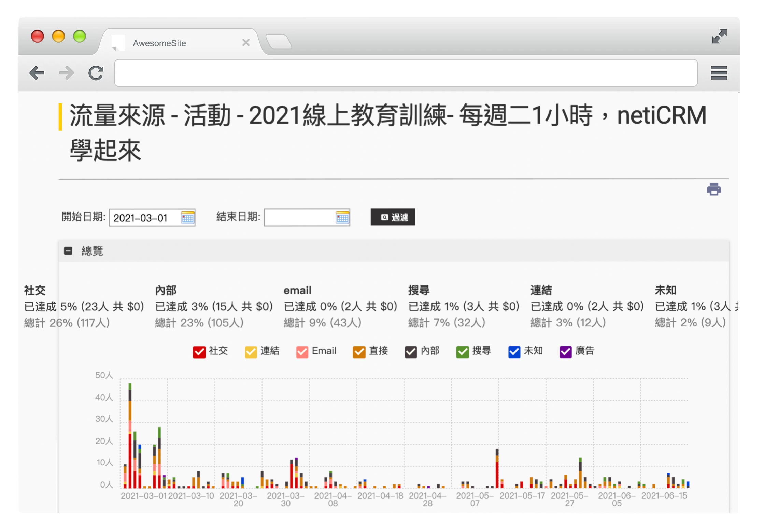Click the 過濾 filter button
764x532 pixels.
(x=393, y=217)
